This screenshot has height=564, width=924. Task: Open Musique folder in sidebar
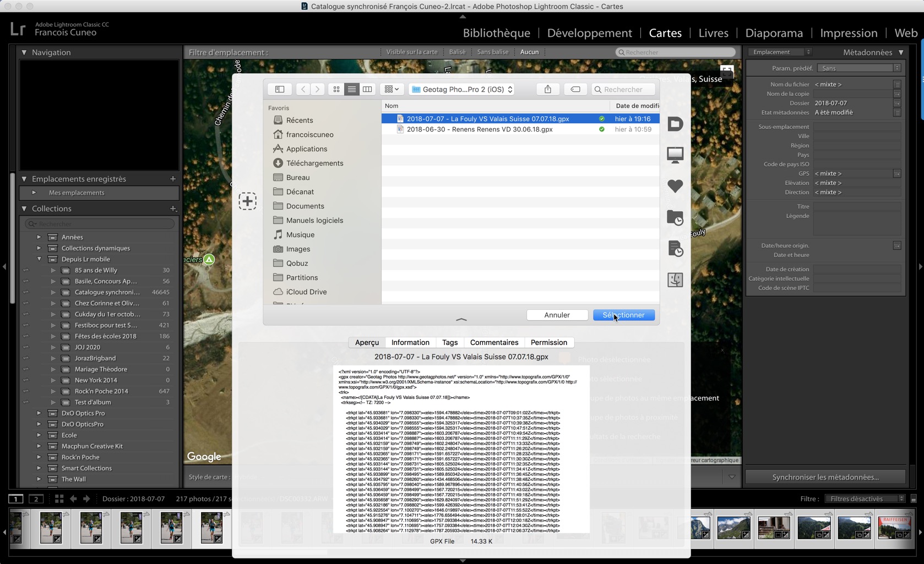[x=300, y=234]
